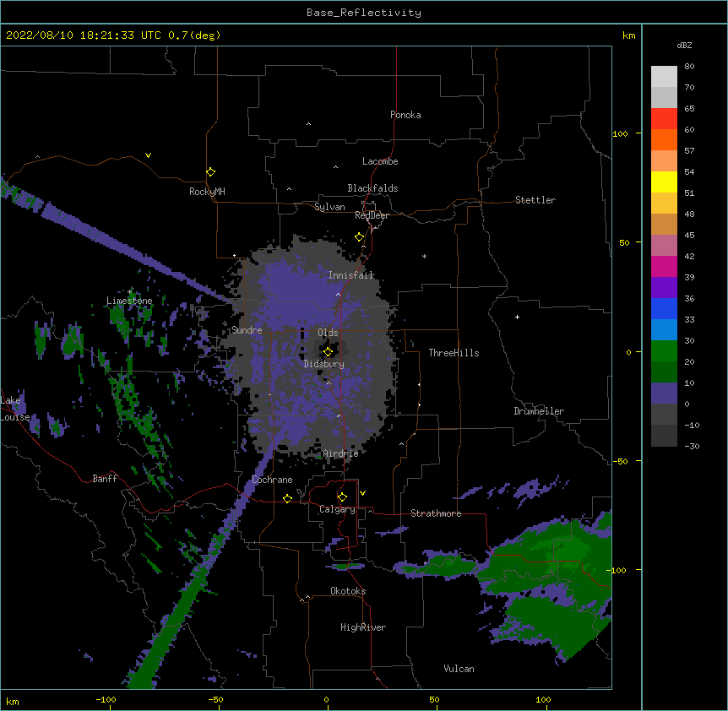
Task: Click the bright green 20 dBZ swatch
Action: (664, 351)
